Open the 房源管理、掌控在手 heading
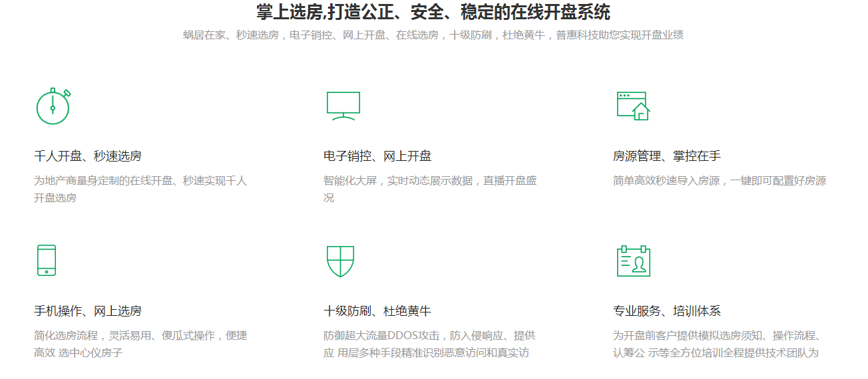Viewport: 868px width, 379px height. click(666, 156)
